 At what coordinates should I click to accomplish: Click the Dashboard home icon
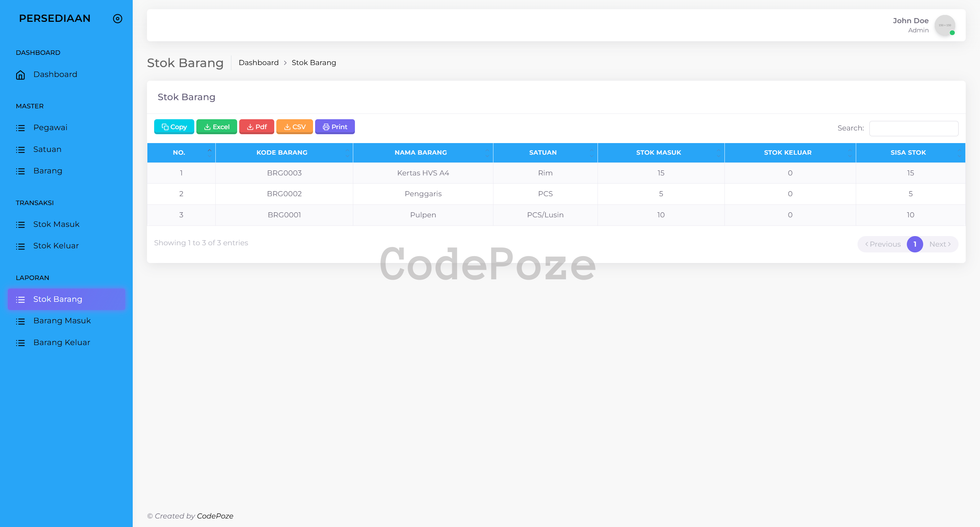tap(20, 75)
